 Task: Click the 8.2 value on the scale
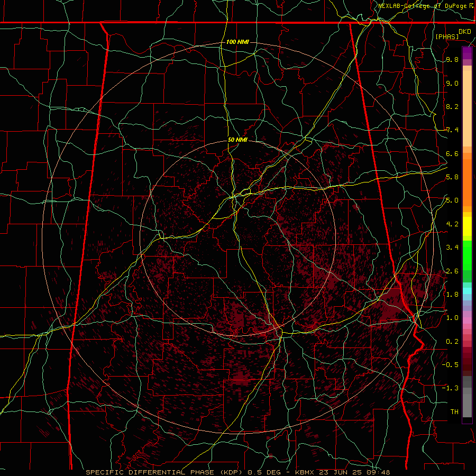[x=452, y=106]
